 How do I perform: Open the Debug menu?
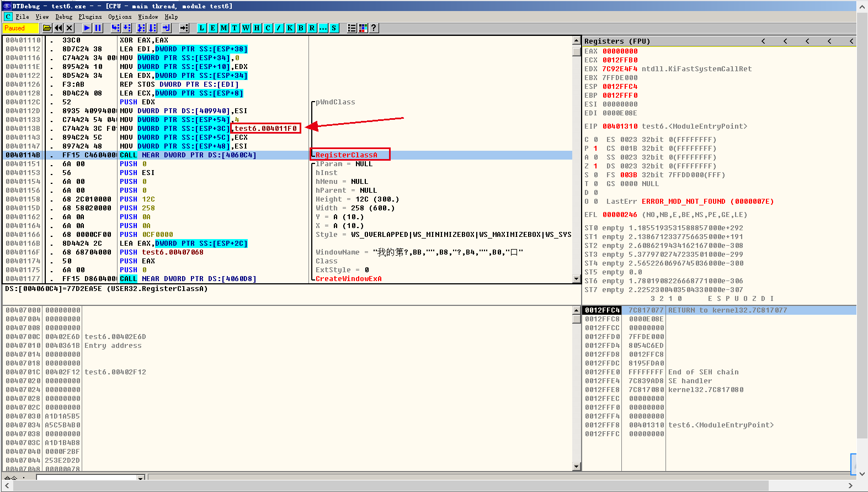(x=64, y=17)
